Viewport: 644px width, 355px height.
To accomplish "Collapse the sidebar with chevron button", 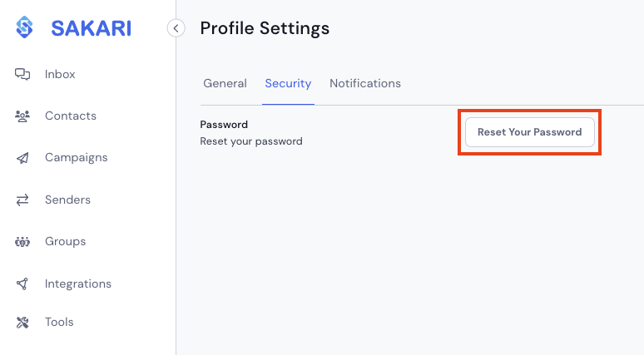I will click(176, 28).
